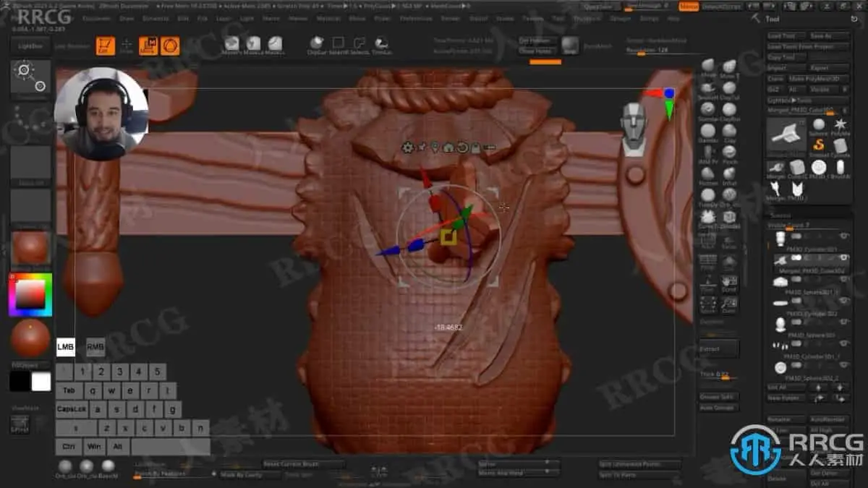Image resolution: width=868 pixels, height=488 pixels.
Task: Click Close Holes button
Action: tap(536, 51)
